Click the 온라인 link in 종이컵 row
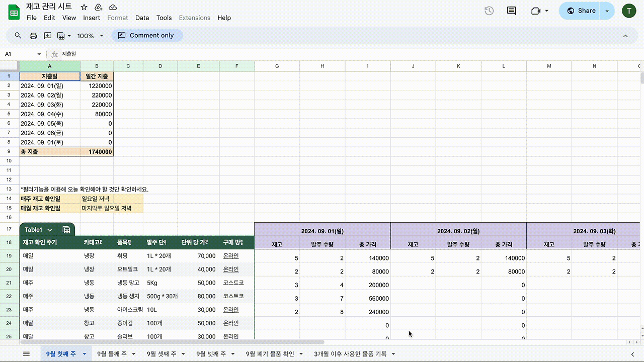 pyautogui.click(x=231, y=323)
